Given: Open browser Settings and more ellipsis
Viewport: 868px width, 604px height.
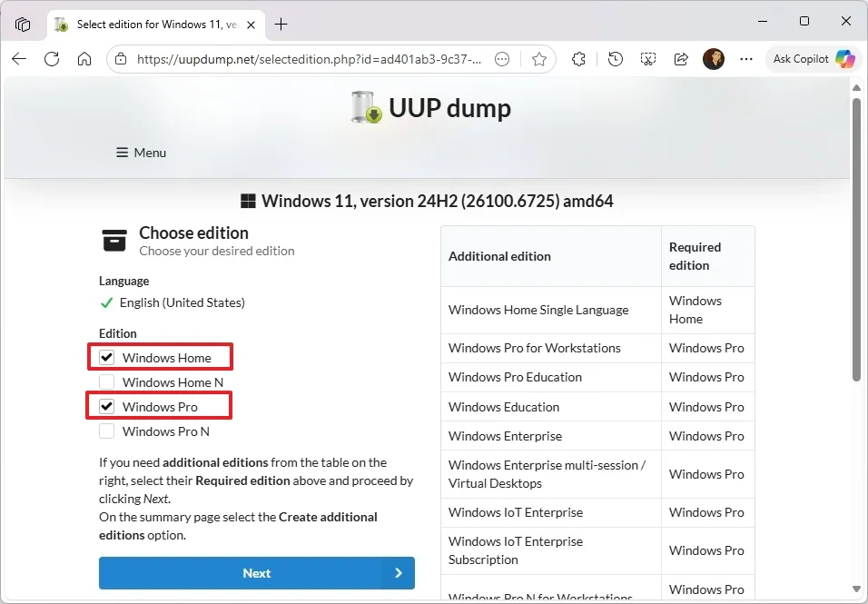Looking at the screenshot, I should click(x=746, y=59).
